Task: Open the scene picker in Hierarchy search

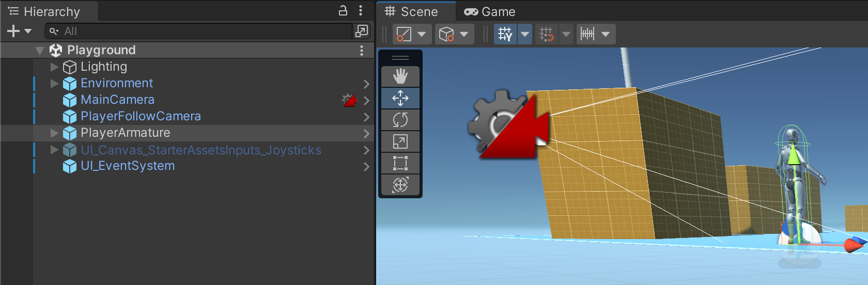Action: click(362, 31)
